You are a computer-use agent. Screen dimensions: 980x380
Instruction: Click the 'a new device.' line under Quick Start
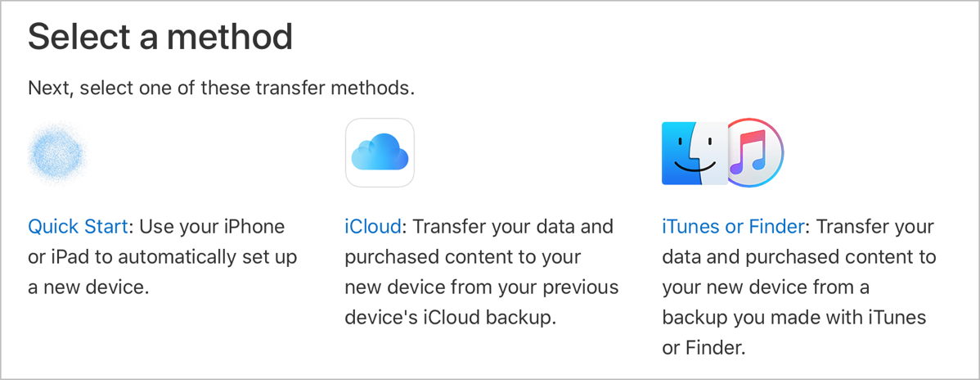pyautogui.click(x=88, y=287)
